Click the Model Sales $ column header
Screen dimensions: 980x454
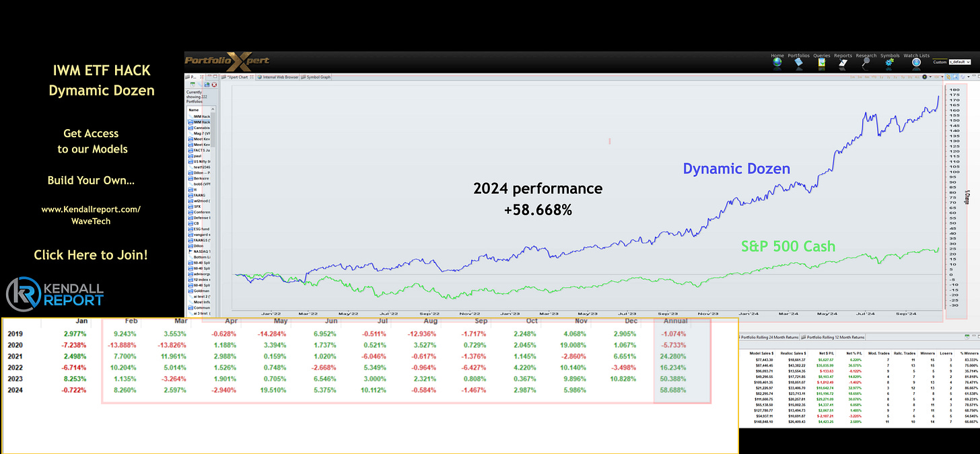click(761, 353)
